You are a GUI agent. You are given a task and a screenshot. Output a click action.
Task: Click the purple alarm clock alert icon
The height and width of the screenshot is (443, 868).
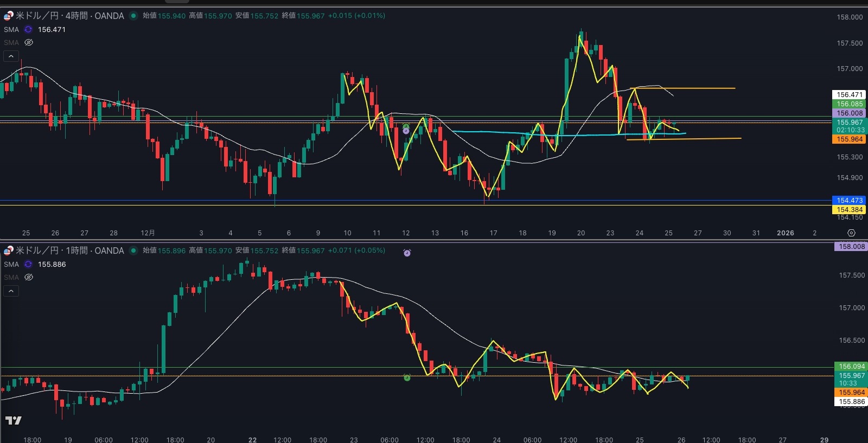(x=407, y=253)
